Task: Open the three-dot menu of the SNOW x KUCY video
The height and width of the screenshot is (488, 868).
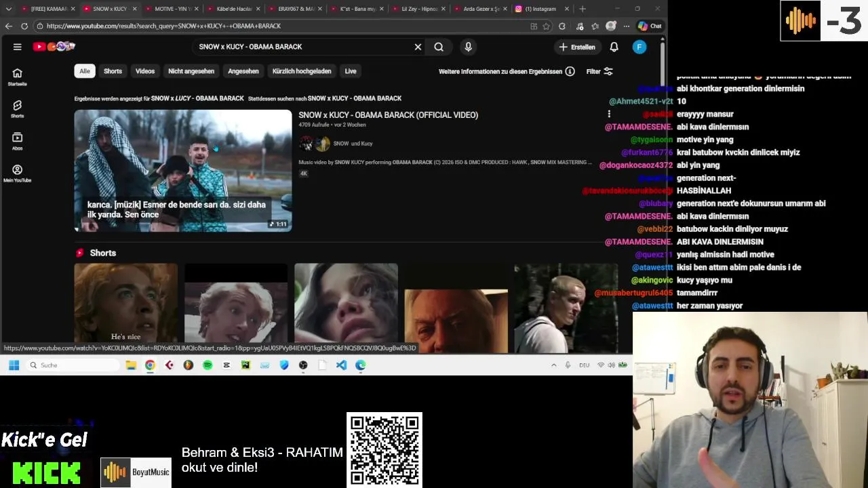Action: 609,115
